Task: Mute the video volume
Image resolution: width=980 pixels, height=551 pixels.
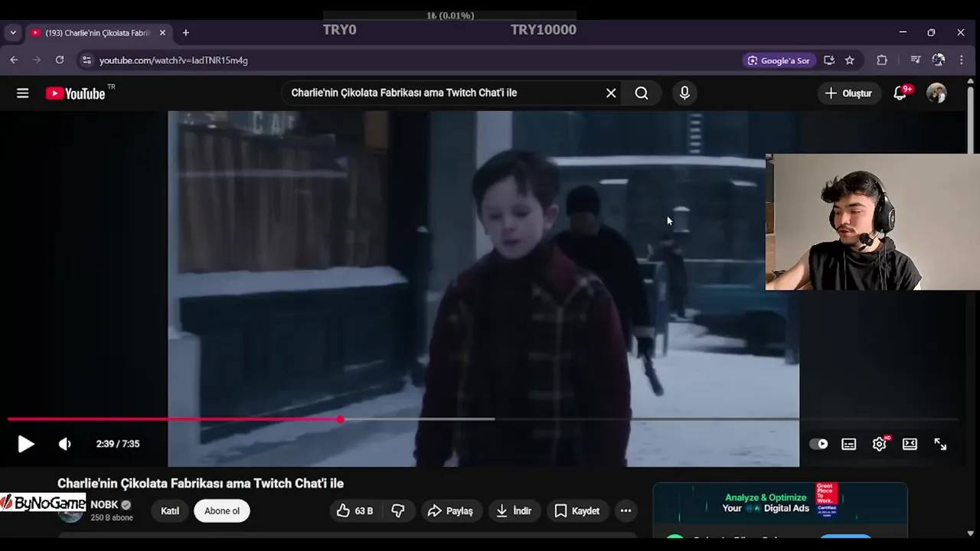Action: [65, 444]
